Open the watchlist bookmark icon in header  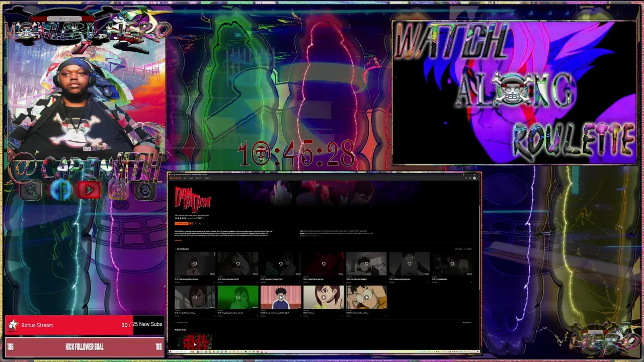[470, 178]
